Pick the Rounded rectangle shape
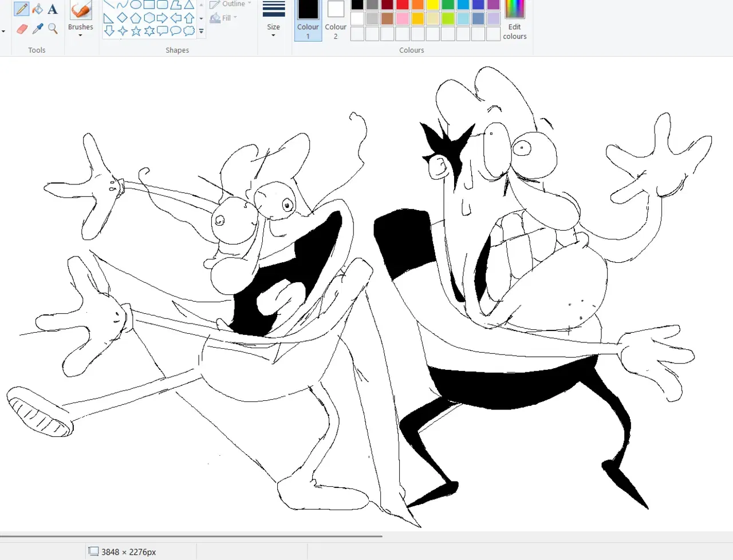The height and width of the screenshot is (560, 733). 162,5
